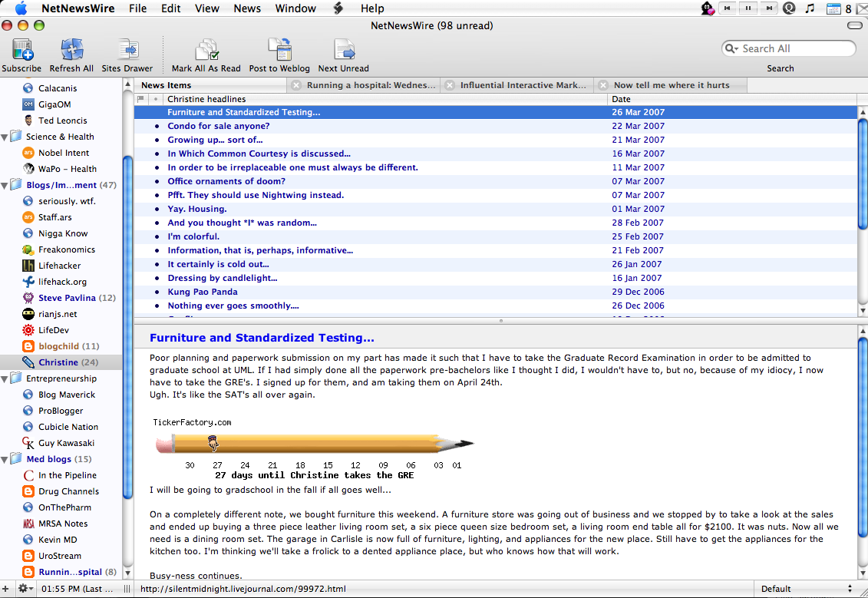Open the Default style dropdown
868x598 pixels.
[x=807, y=589]
